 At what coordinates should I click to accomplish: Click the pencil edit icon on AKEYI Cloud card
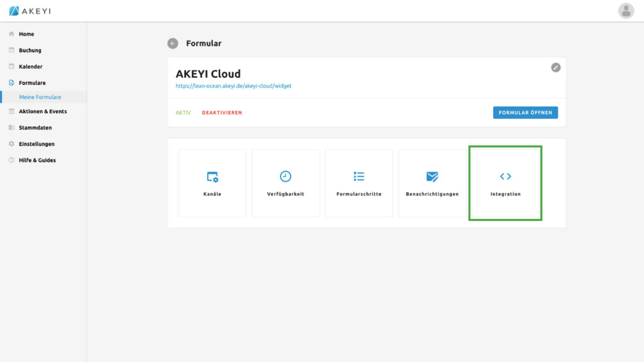(555, 67)
